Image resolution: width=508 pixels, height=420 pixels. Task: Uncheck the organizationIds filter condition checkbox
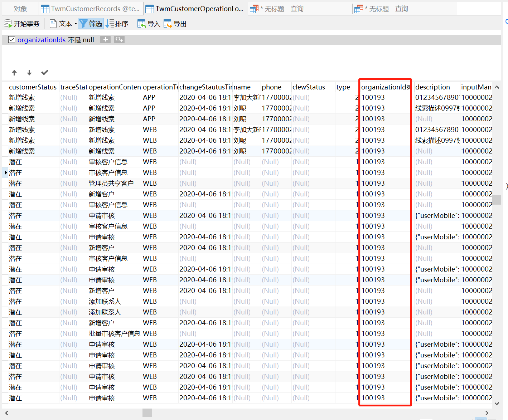(12, 40)
